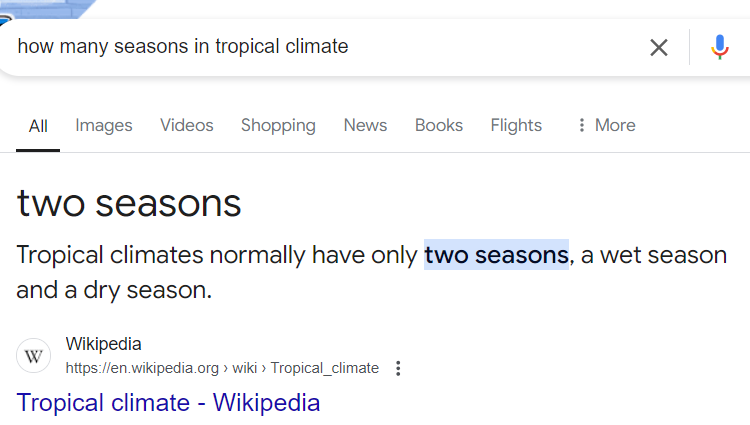Switch to the Videos tab
Image resolution: width=750 pixels, height=425 pixels.
pyautogui.click(x=187, y=125)
